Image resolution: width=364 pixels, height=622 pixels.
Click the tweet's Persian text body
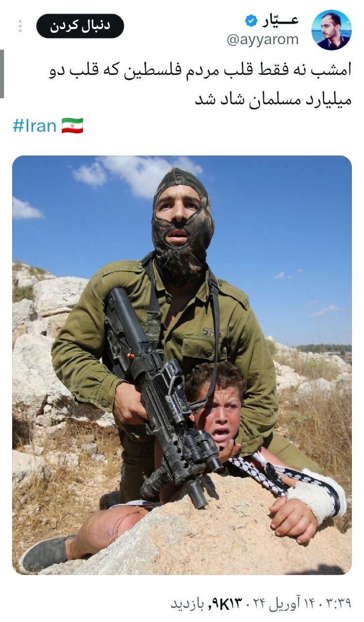click(200, 85)
